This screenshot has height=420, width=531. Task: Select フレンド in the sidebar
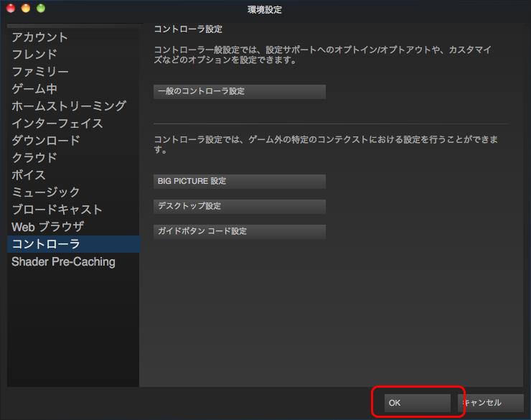73,55
